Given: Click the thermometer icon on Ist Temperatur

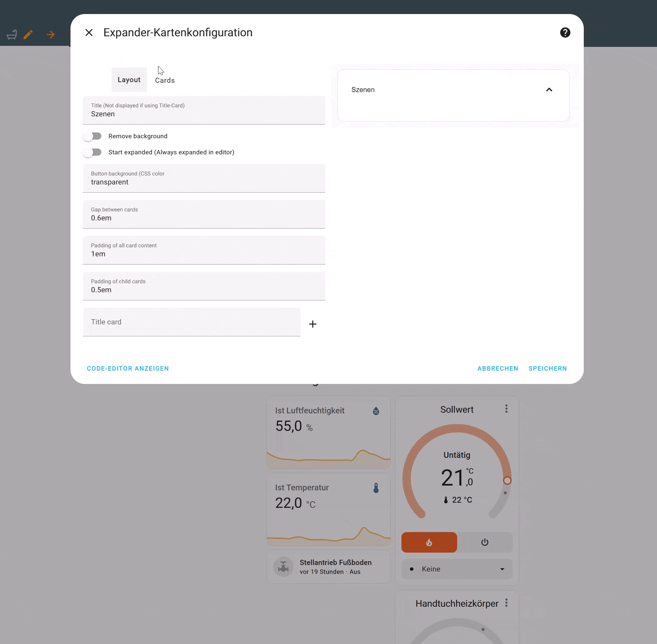Looking at the screenshot, I should click(x=376, y=488).
